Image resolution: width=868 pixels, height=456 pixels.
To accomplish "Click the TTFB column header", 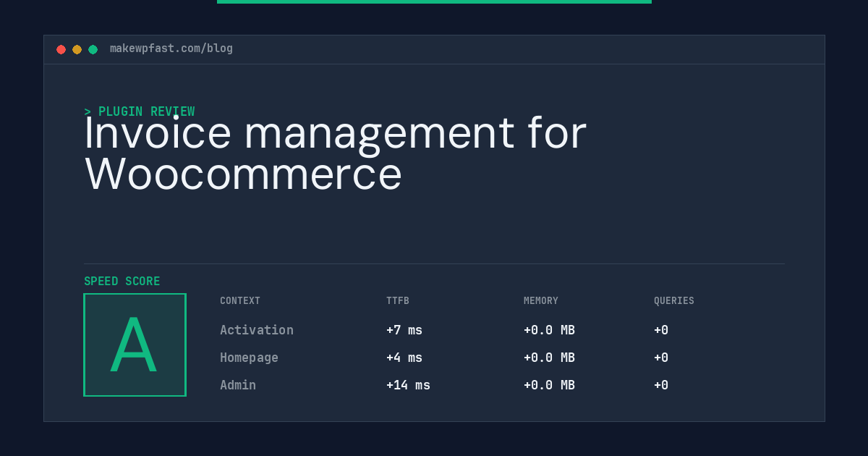I will click(x=398, y=301).
